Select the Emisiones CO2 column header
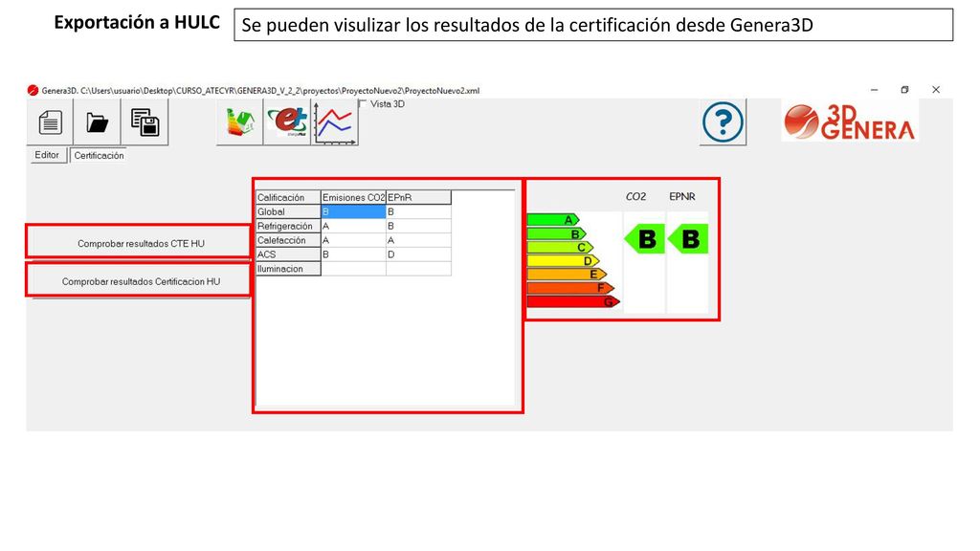This screenshot has height=551, width=980. (353, 197)
